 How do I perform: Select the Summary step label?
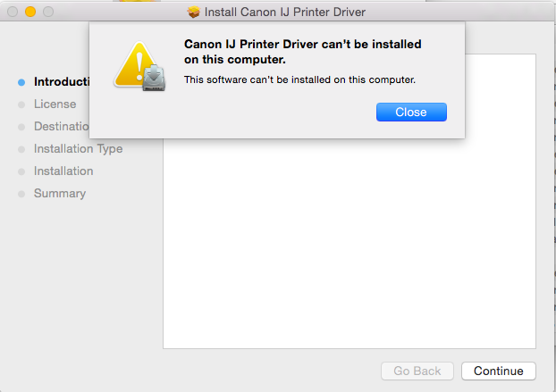tap(59, 194)
